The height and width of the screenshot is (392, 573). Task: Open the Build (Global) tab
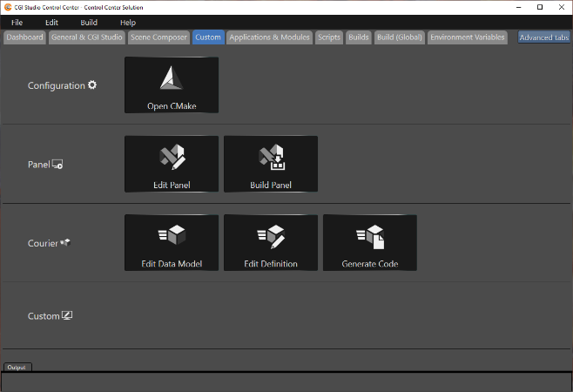coord(400,37)
